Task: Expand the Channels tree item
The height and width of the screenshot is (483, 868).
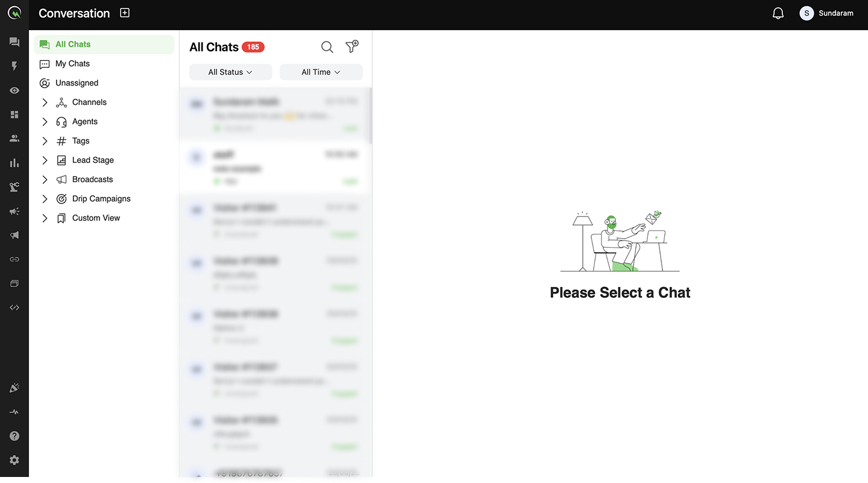Action: click(x=45, y=103)
